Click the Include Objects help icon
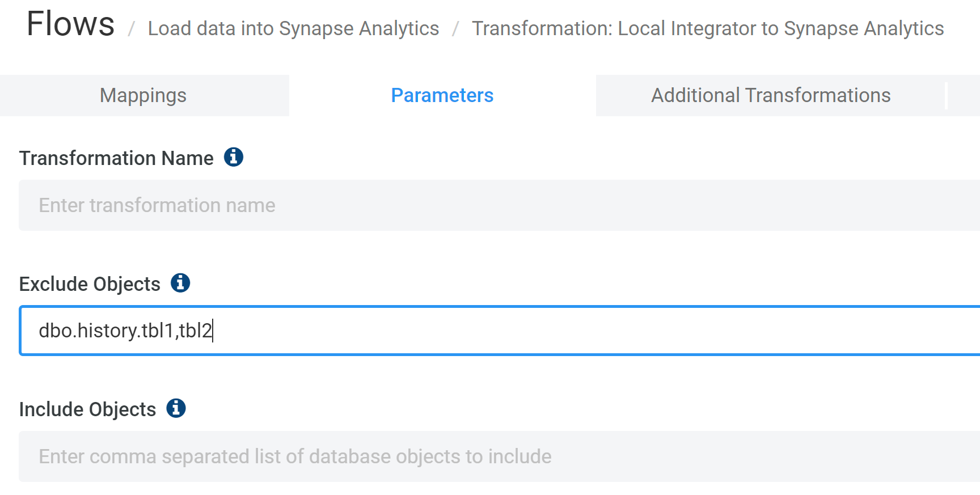 [x=176, y=408]
